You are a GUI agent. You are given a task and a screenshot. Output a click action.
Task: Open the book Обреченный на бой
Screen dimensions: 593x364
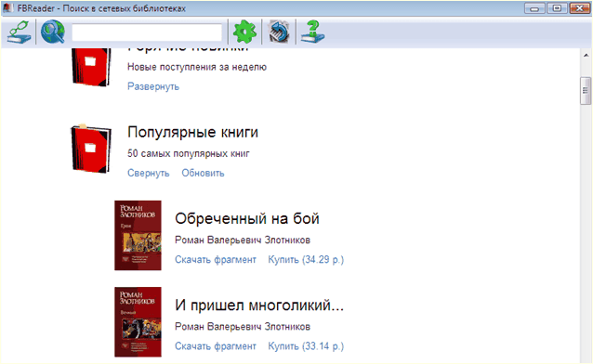click(x=247, y=218)
